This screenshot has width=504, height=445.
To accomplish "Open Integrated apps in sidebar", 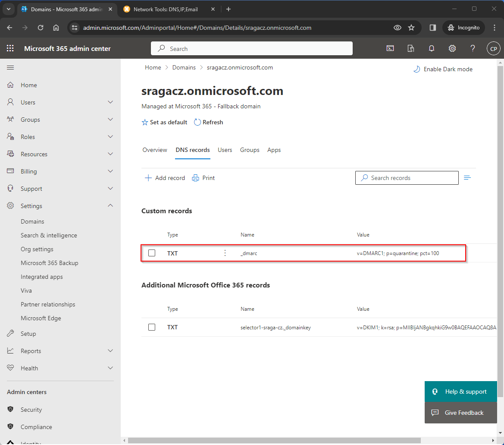I will pos(42,277).
